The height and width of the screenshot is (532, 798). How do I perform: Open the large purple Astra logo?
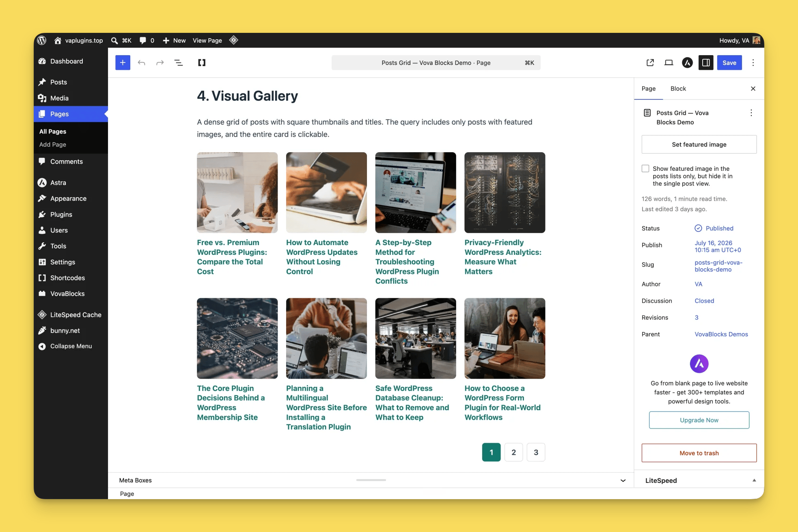[699, 364]
